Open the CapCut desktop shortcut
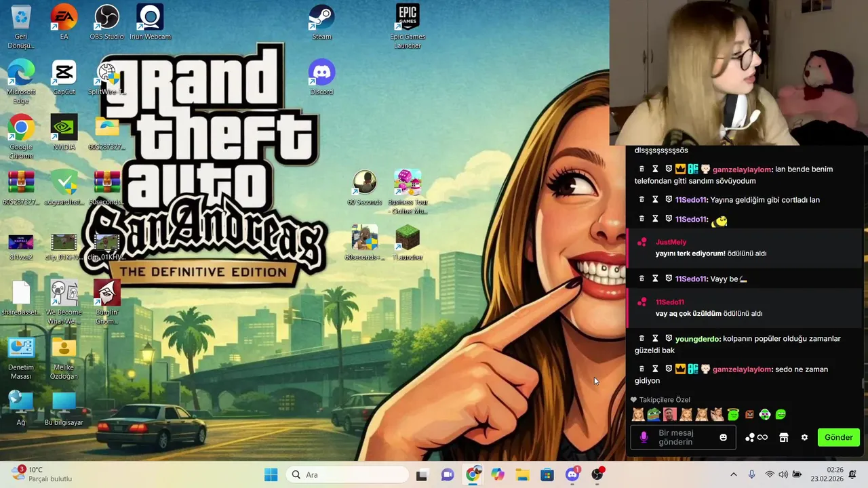Screen dimensions: 868x488 [x=64, y=78]
